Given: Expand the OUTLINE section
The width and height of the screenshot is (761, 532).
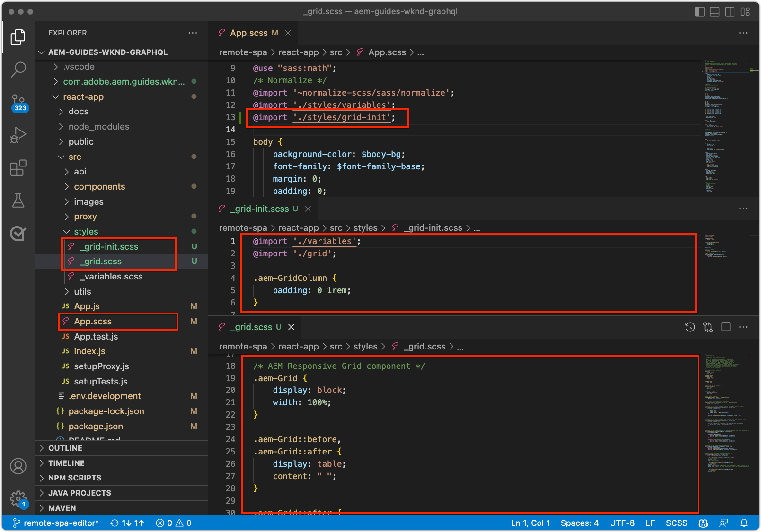Looking at the screenshot, I should (65, 448).
